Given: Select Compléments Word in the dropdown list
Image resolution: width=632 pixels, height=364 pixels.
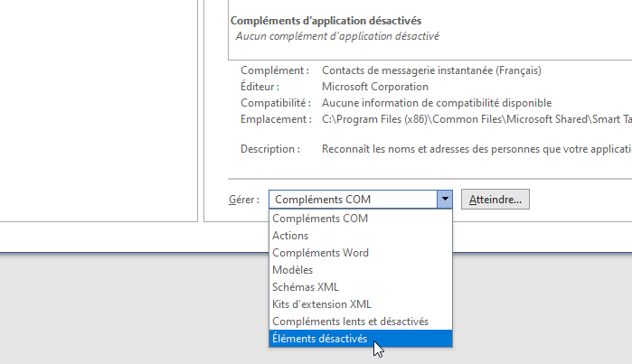Looking at the screenshot, I should (320, 253).
